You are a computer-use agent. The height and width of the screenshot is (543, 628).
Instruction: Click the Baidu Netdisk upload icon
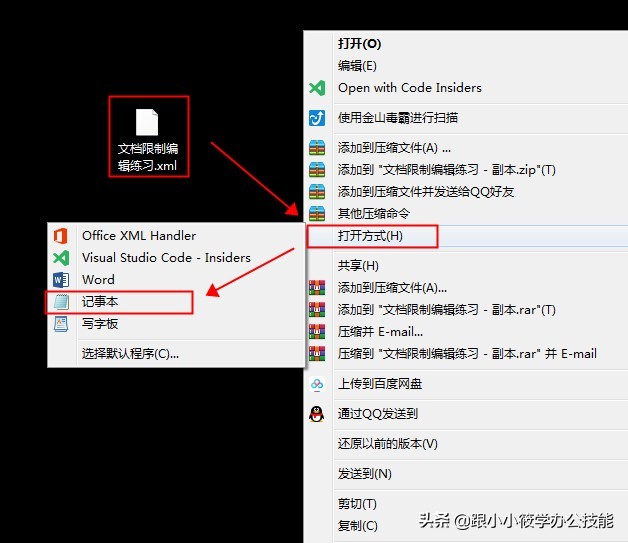coord(317,384)
